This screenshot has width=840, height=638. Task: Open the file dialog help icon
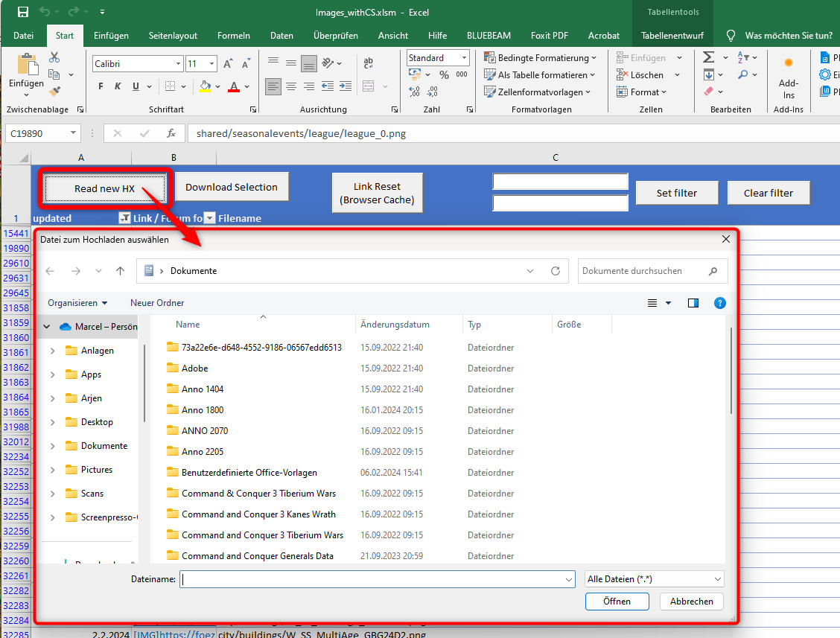(719, 303)
